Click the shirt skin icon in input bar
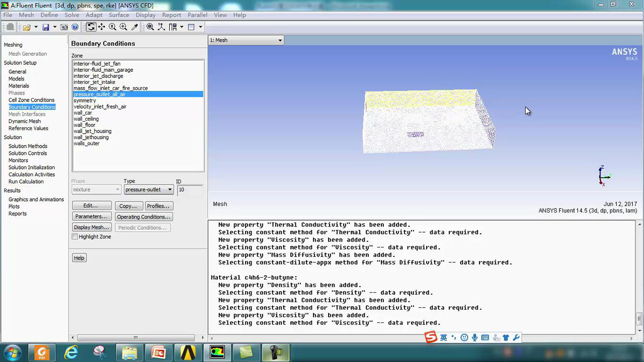 [x=506, y=338]
